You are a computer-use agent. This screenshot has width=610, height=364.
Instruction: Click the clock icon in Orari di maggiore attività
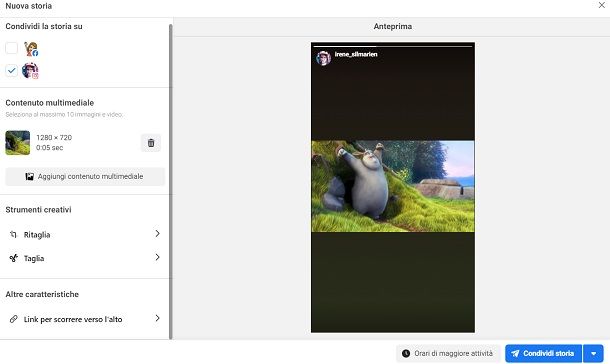[x=406, y=354]
